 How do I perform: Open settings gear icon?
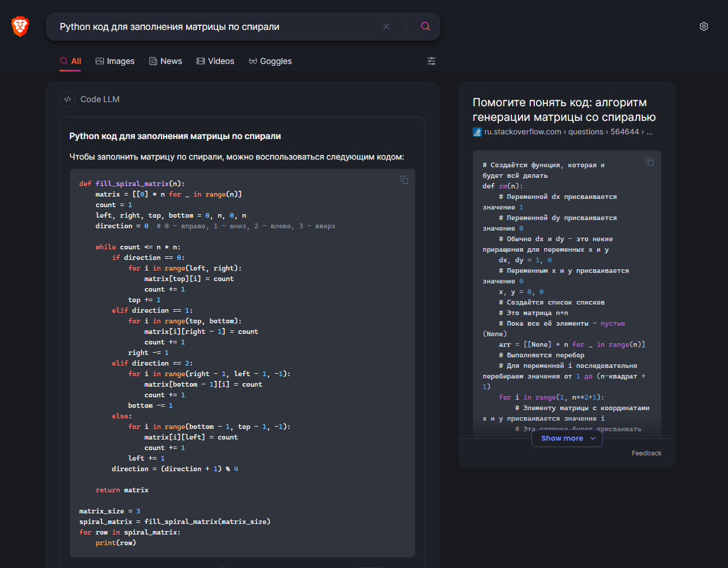(x=704, y=26)
